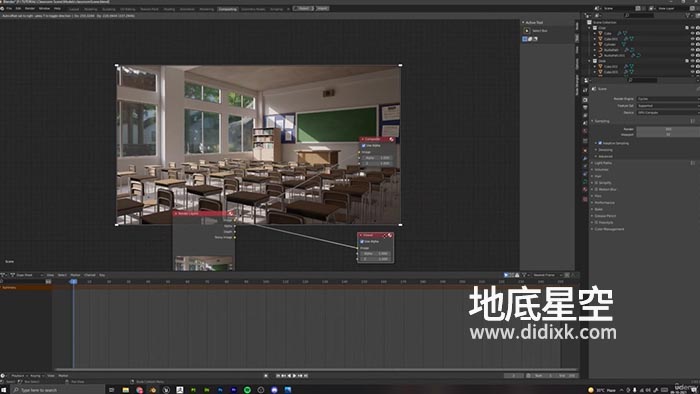Click the Windows taskbar search box
Image resolution: width=700 pixels, height=394 pixels.
coord(57,390)
